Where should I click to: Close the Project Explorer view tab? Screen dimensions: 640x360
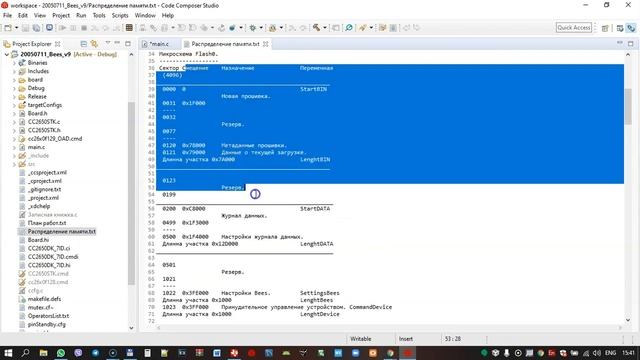[x=58, y=44]
